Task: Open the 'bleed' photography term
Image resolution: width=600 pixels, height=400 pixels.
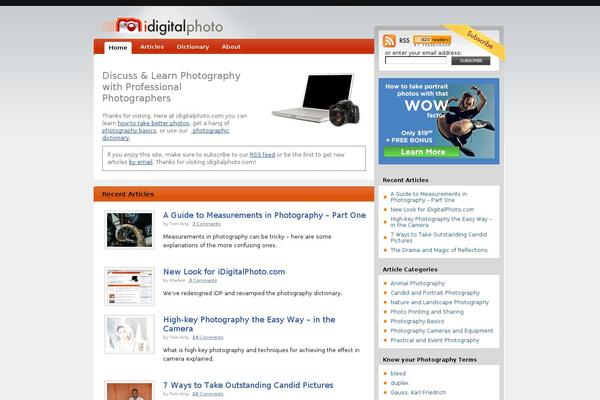Action: 398,373
